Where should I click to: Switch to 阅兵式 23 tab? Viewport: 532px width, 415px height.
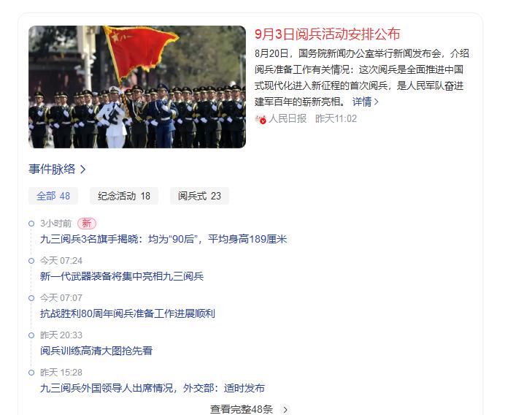pyautogui.click(x=199, y=196)
